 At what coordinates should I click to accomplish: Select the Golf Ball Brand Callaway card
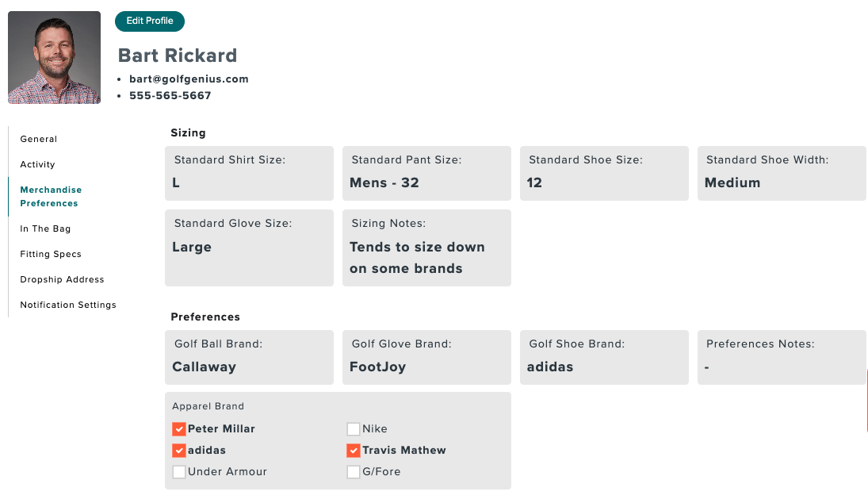(x=249, y=357)
